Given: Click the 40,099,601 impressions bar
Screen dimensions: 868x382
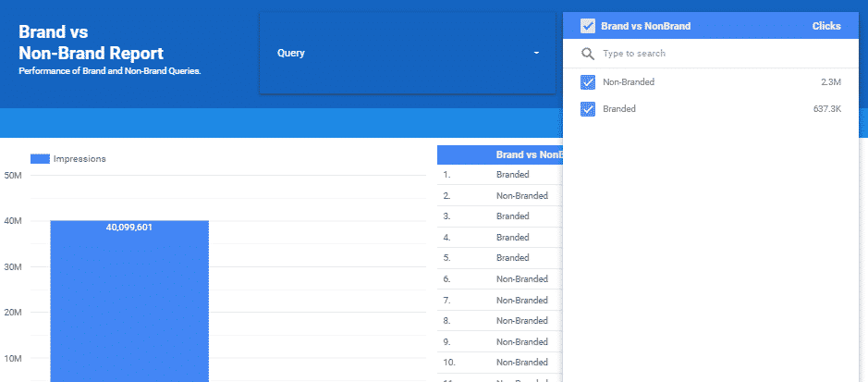Looking at the screenshot, I should (129, 302).
